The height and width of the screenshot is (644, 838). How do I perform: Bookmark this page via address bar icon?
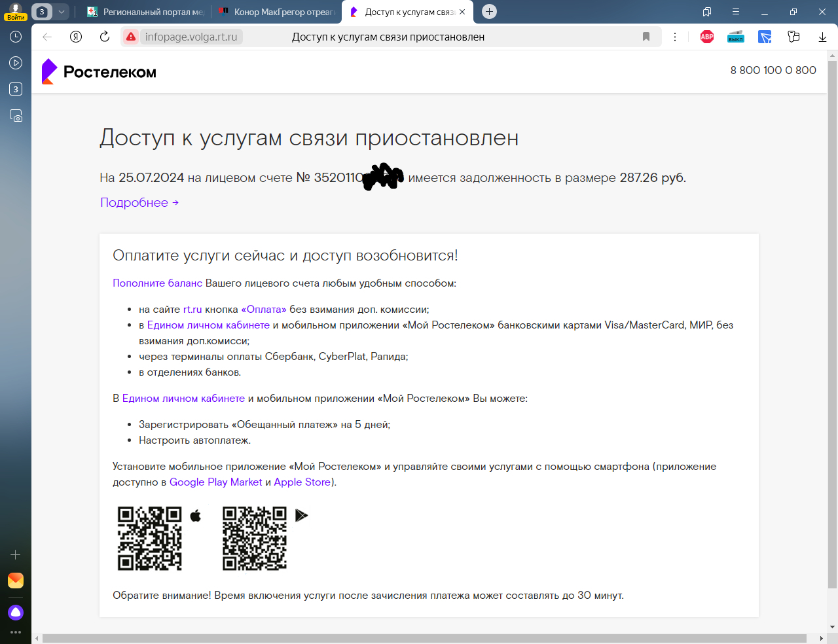click(x=646, y=37)
